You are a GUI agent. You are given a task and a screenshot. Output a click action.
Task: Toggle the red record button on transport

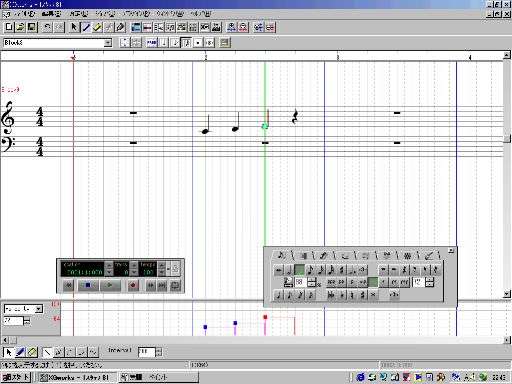click(x=133, y=285)
